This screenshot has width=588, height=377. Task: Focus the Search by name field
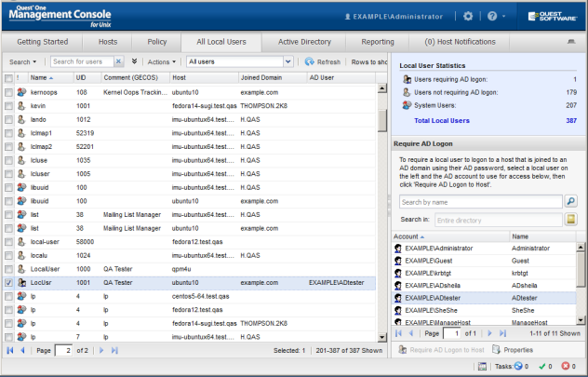tap(481, 202)
